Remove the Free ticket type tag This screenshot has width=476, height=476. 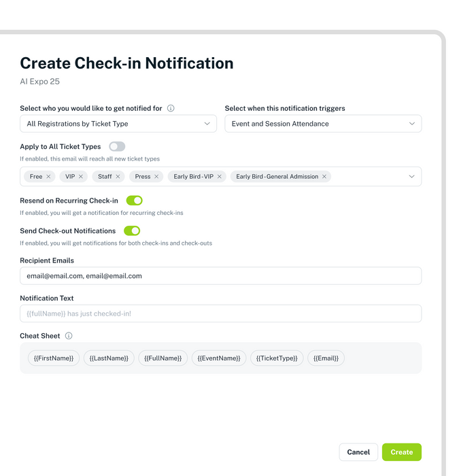pos(48,177)
